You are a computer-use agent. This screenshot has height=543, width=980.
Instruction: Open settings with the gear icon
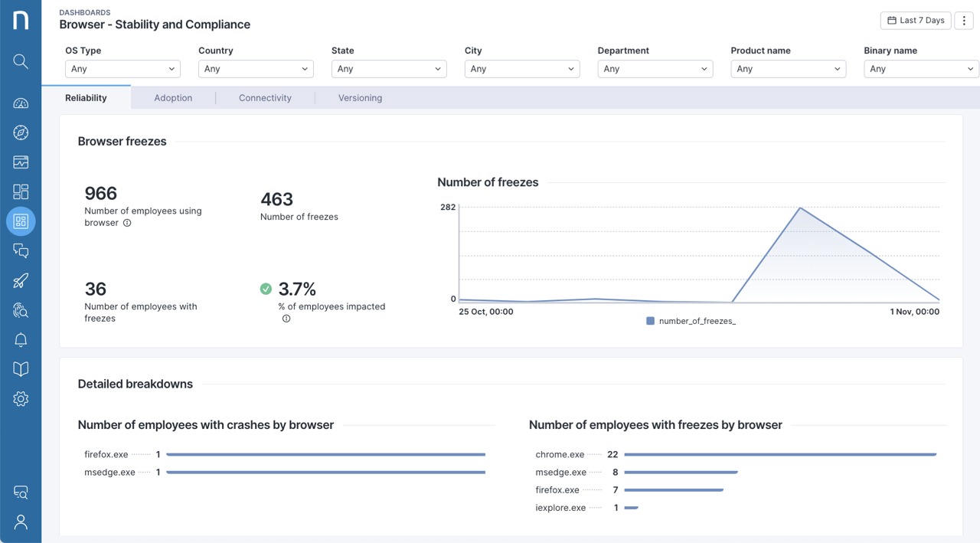pyautogui.click(x=21, y=399)
